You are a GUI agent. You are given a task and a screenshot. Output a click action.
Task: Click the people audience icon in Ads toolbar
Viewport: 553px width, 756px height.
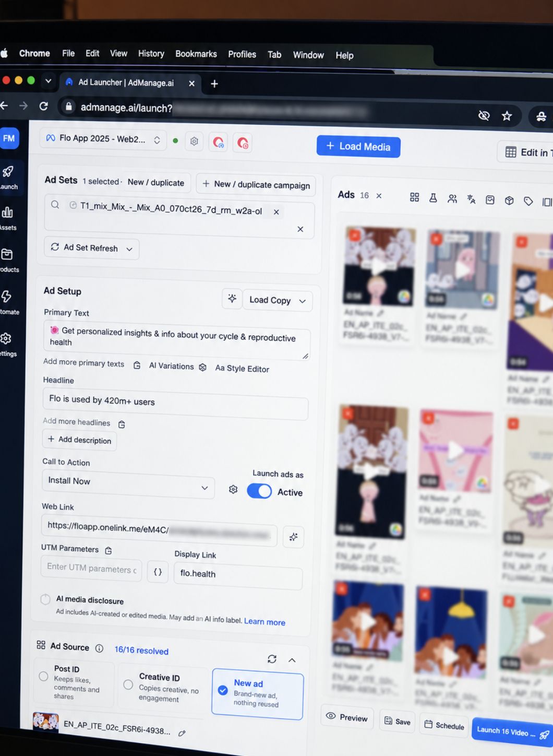pos(452,198)
